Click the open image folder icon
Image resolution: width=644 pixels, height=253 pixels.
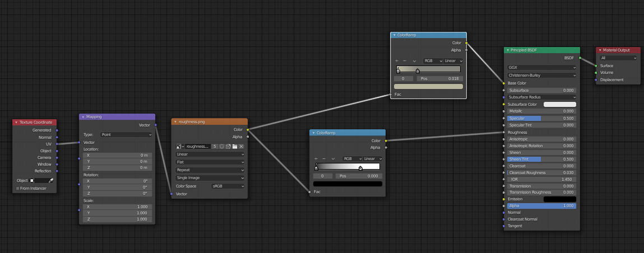click(234, 147)
